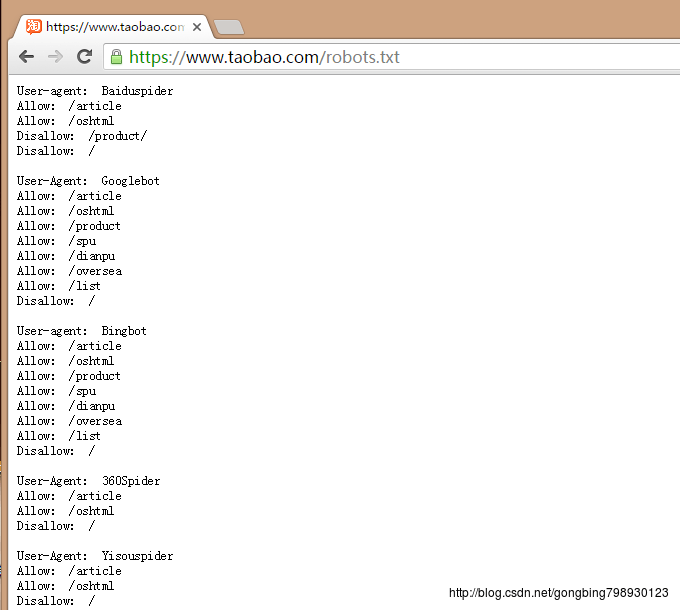Click the forward navigation arrow
This screenshot has height=610, width=680.
55,56
